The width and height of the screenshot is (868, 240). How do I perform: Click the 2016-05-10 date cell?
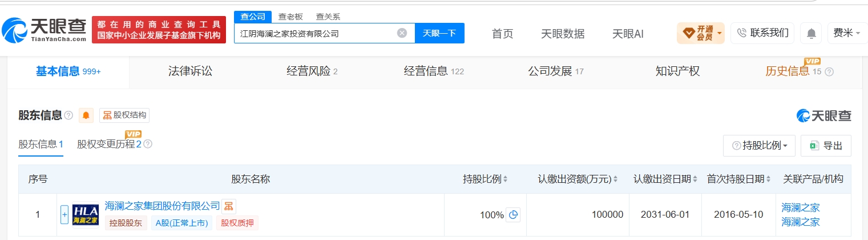pyautogui.click(x=738, y=215)
